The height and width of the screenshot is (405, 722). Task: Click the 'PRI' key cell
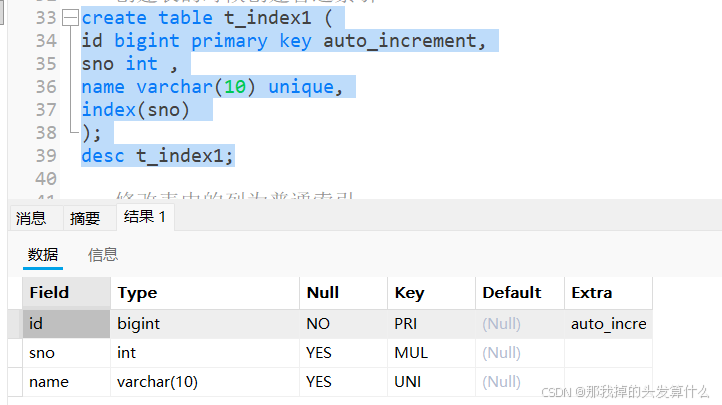[431, 324]
